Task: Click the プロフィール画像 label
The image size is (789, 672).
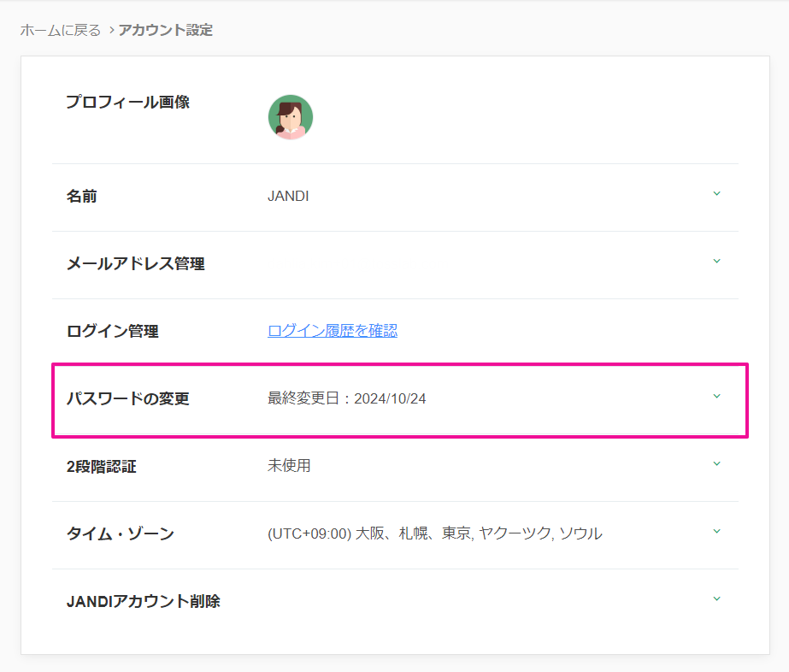Action: tap(128, 103)
